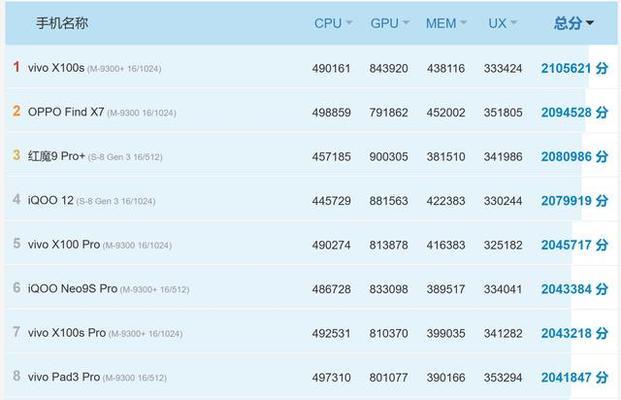
Task: Click UX value 330244
Action: coord(503,201)
